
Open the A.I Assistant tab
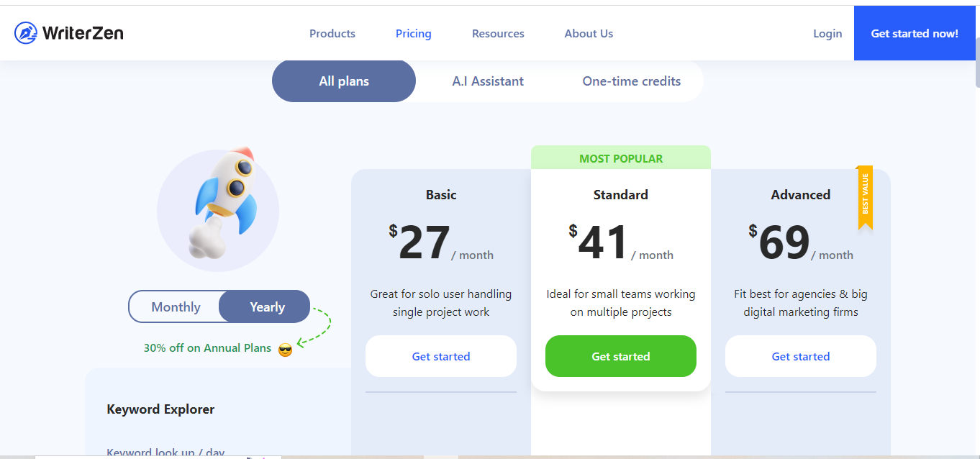click(x=488, y=81)
